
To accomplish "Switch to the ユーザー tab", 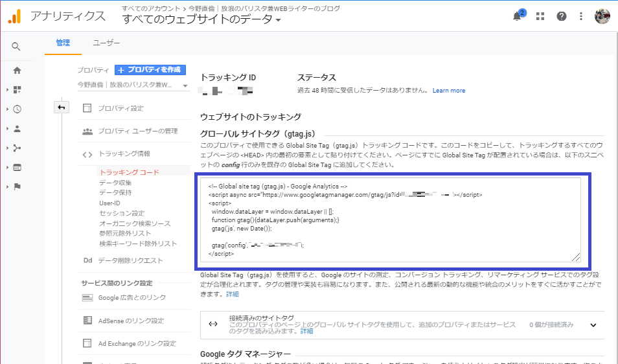I will [x=106, y=43].
